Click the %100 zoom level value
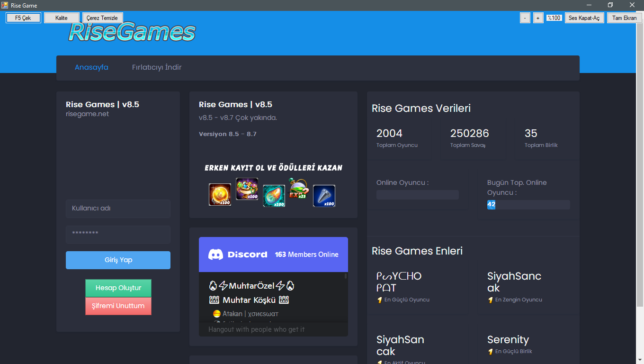The image size is (644, 364). [554, 18]
